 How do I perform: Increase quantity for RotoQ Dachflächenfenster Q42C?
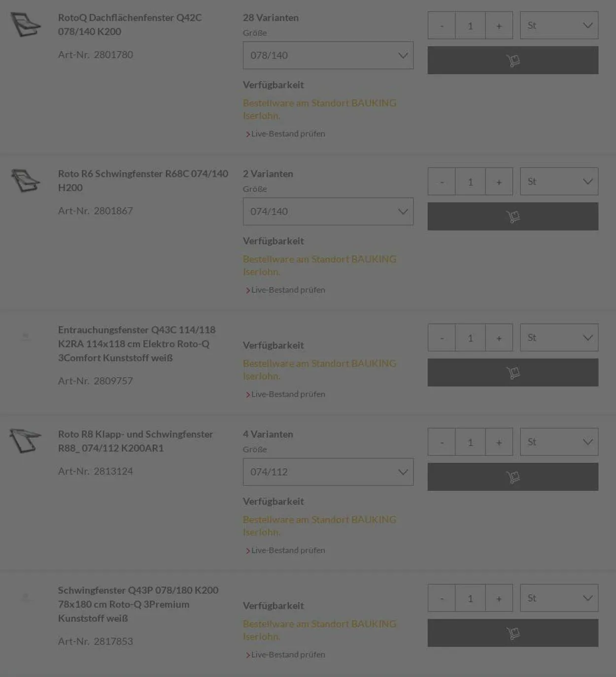click(499, 26)
